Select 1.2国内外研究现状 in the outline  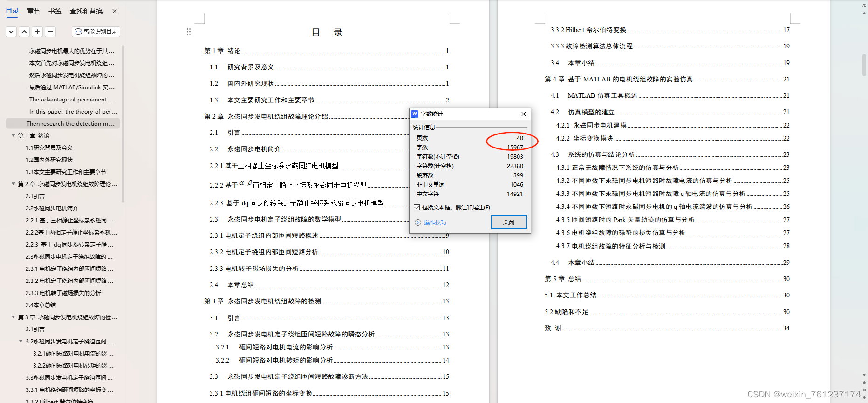49,160
